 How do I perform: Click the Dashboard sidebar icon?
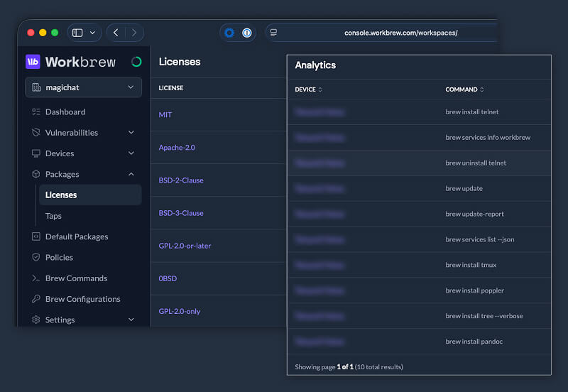[36, 111]
